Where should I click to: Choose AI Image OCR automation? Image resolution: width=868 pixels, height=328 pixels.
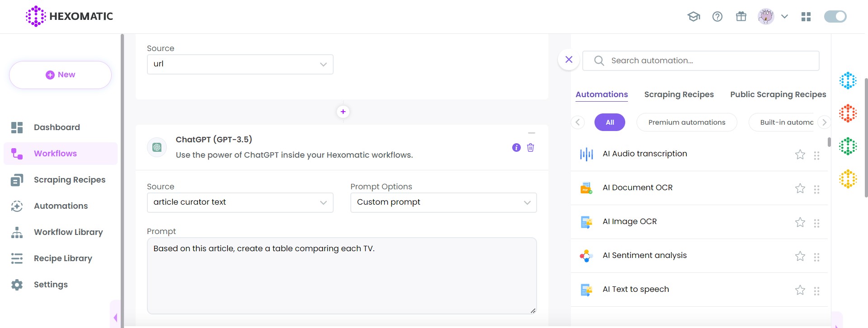click(699, 222)
